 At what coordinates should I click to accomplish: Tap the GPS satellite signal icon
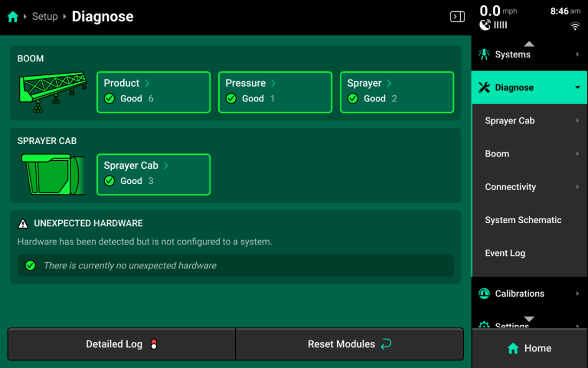[485, 25]
